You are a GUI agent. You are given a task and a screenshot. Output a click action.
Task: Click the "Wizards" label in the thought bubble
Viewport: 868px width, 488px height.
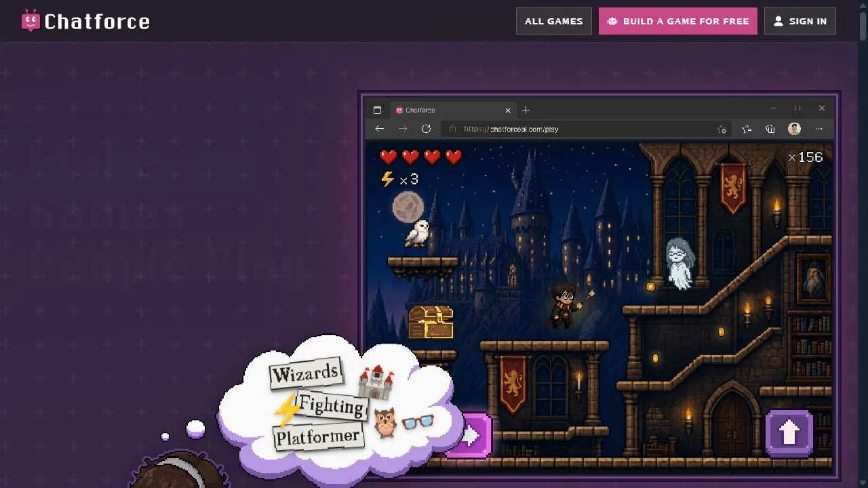coord(306,373)
